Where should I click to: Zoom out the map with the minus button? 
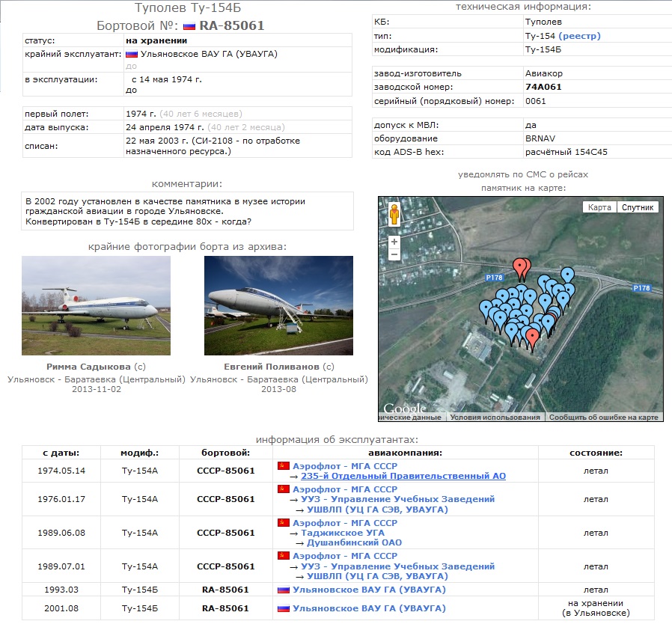click(x=394, y=255)
